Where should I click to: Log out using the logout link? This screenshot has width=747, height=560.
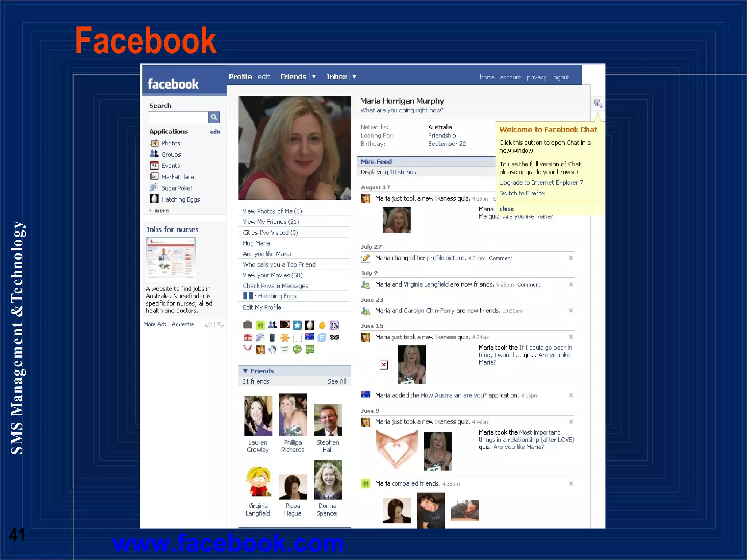point(561,77)
